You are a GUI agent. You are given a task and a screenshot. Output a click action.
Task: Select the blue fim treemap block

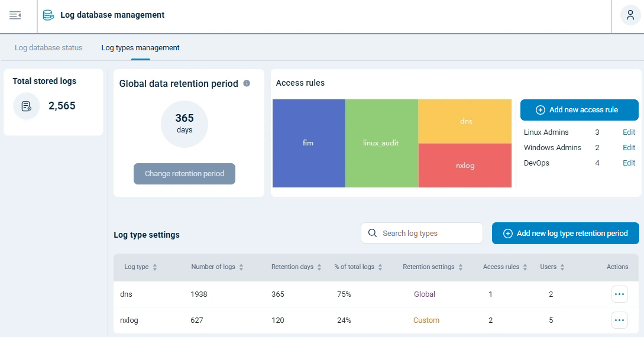click(x=308, y=143)
